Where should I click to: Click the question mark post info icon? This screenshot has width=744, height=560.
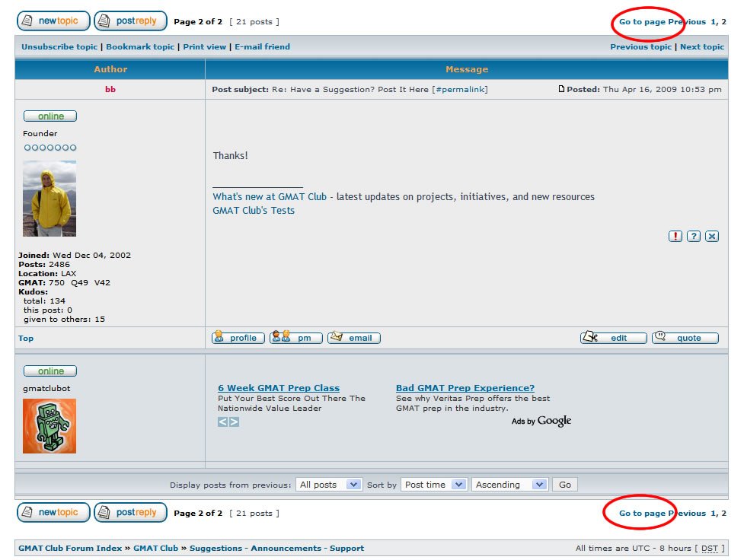coord(694,237)
